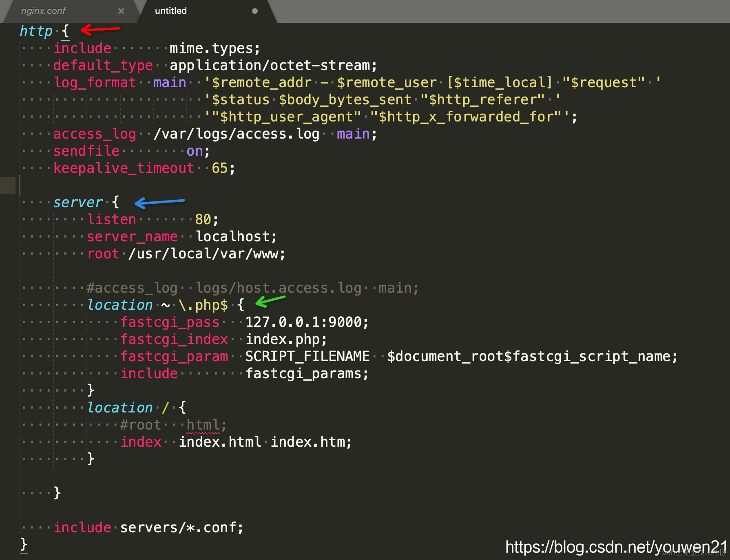Click 'application/octet-stream;' value

tap(273, 66)
